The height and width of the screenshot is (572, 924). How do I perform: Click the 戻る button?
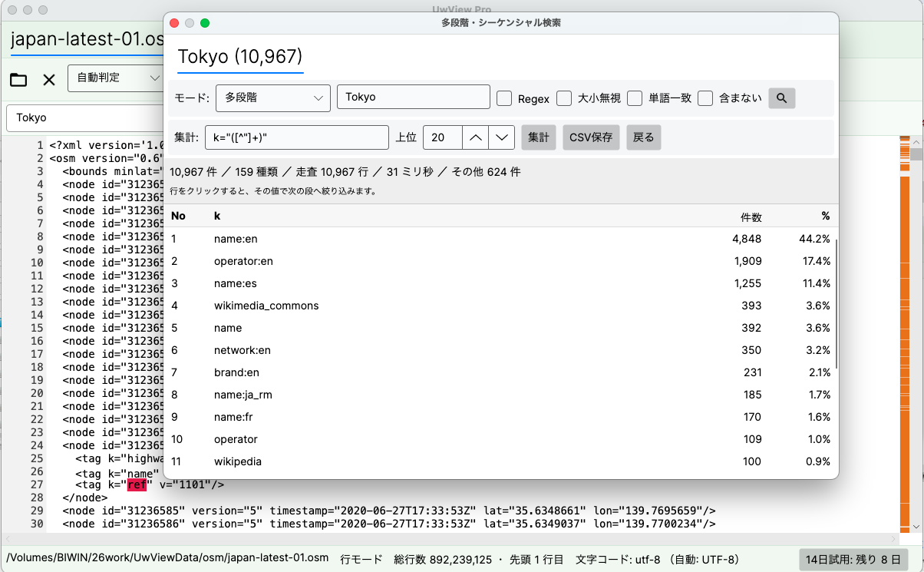pos(643,137)
